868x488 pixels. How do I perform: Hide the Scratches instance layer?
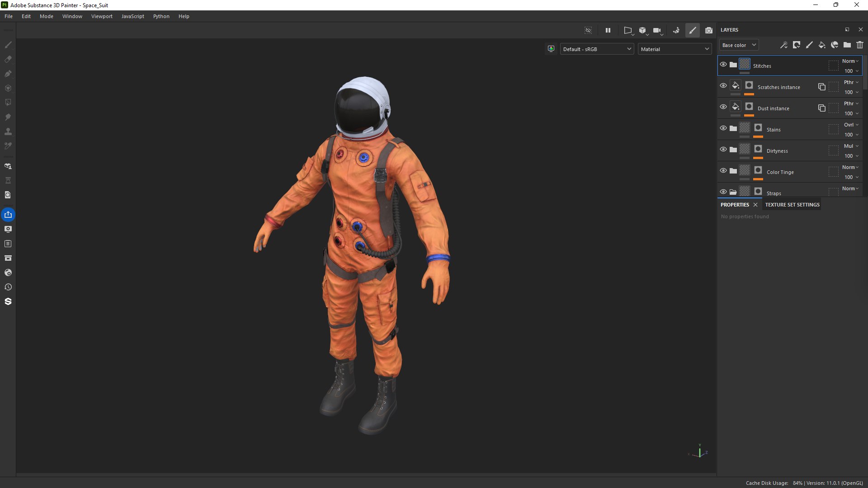point(723,85)
